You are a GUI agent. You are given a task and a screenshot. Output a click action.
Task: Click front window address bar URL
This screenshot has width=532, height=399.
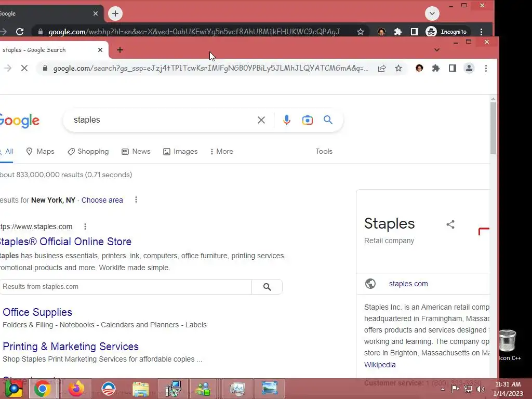click(x=210, y=68)
